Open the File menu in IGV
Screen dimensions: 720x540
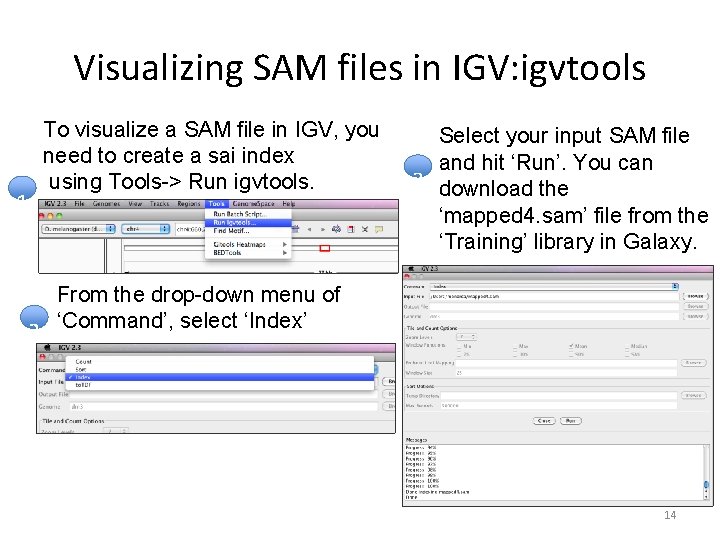tap(79, 203)
